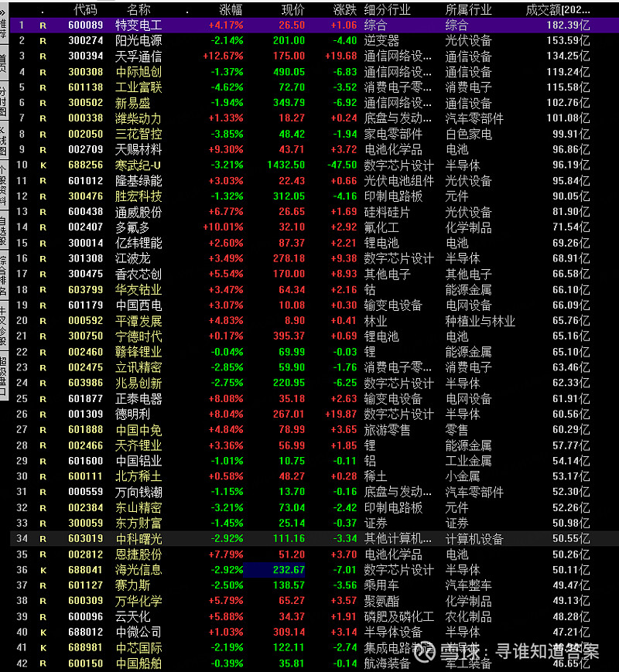619x672 pixels.
Task: Click the 其他电子 sub-industry for 香农芯创
Action: click(x=388, y=275)
